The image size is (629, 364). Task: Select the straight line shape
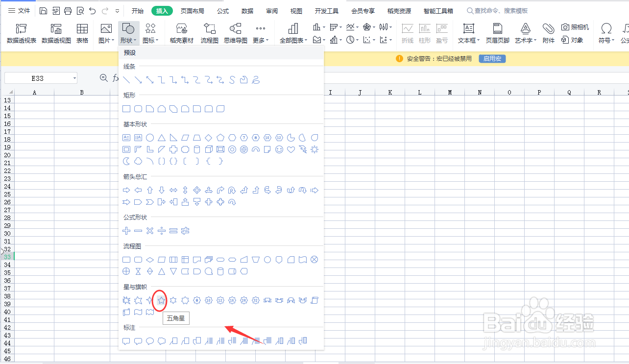(126, 80)
